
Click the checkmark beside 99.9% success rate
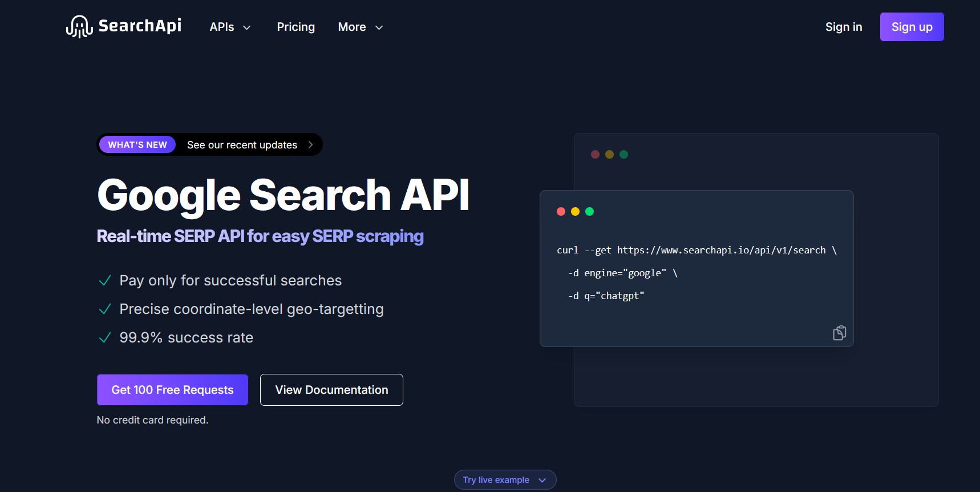pyautogui.click(x=104, y=337)
